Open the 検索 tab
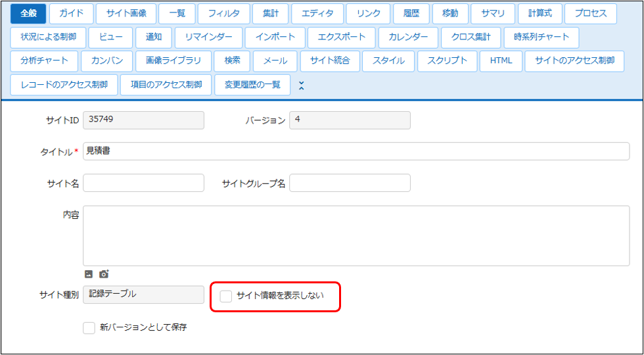 click(x=232, y=60)
